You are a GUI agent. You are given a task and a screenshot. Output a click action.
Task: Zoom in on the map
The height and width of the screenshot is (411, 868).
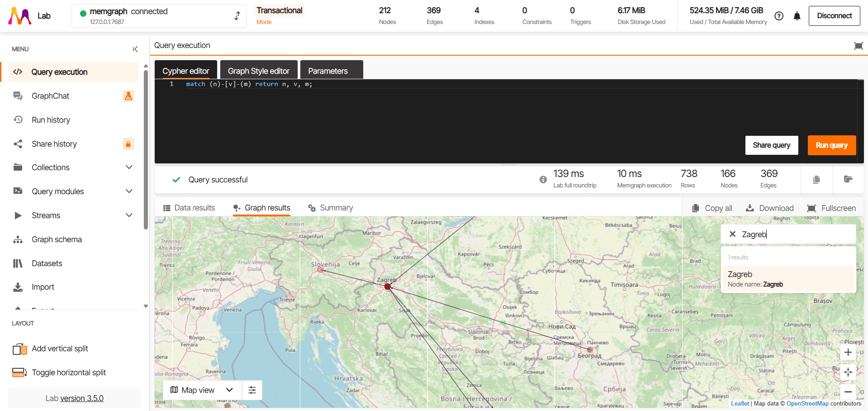[848, 353]
